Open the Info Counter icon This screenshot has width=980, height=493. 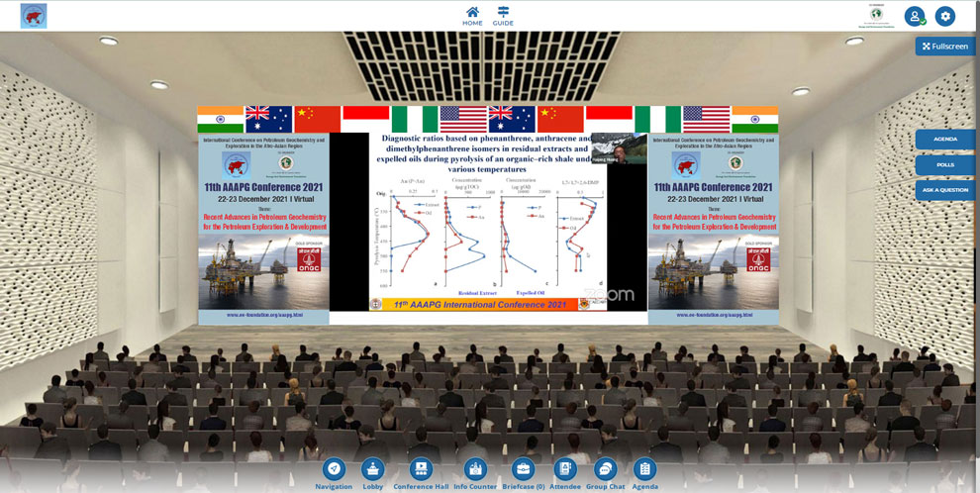pyautogui.click(x=475, y=469)
